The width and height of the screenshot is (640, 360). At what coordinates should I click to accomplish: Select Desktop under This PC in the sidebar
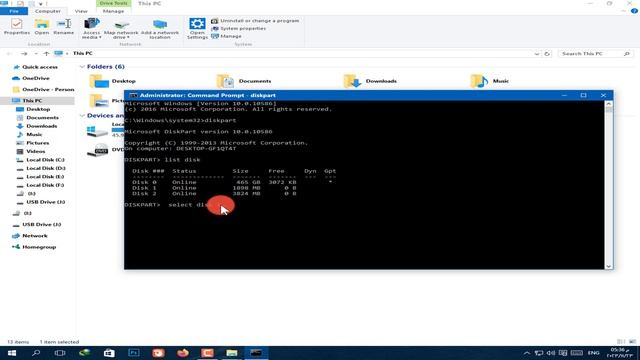(38, 109)
